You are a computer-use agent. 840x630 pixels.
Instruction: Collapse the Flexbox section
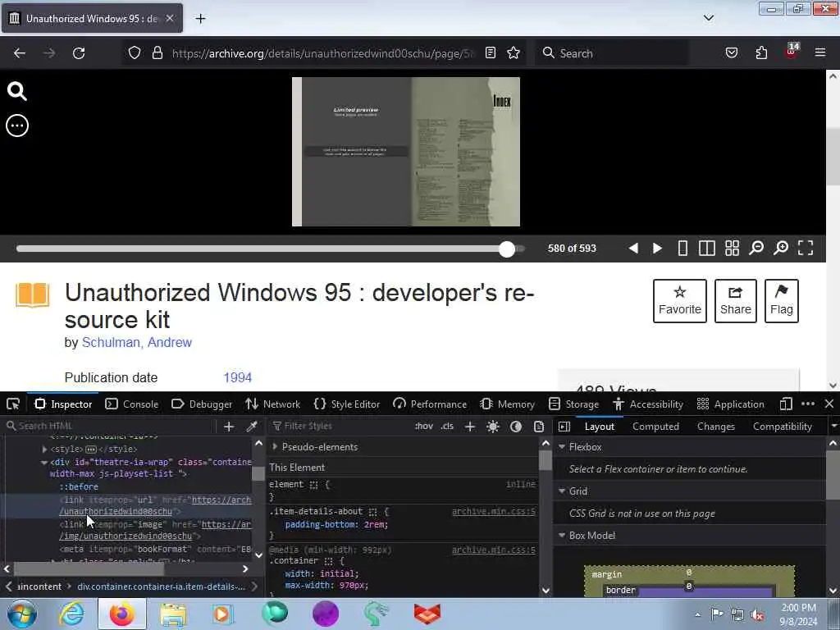[x=562, y=447]
